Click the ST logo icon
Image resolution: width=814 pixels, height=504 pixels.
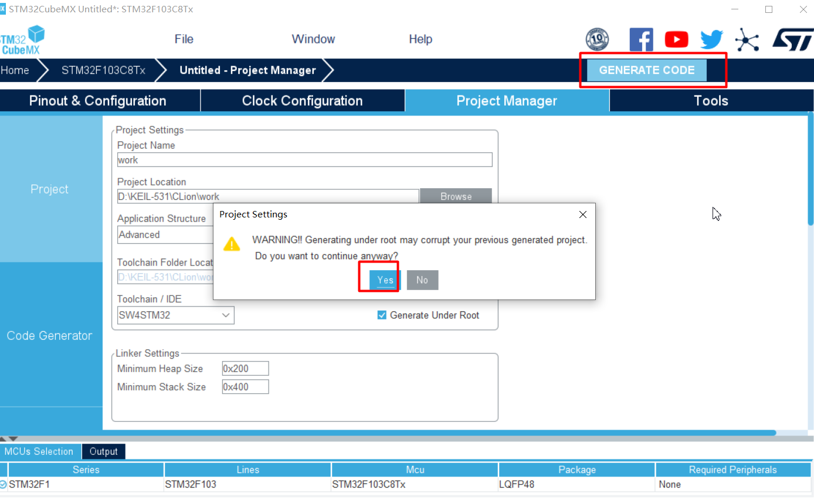pos(793,40)
